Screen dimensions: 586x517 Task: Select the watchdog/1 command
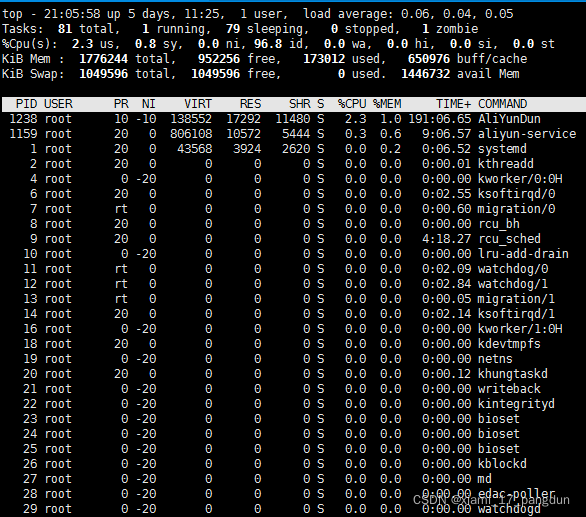click(513, 284)
